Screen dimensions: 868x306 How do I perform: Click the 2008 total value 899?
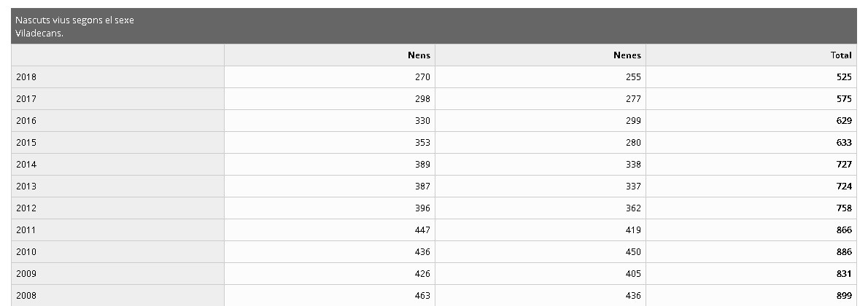[844, 296]
